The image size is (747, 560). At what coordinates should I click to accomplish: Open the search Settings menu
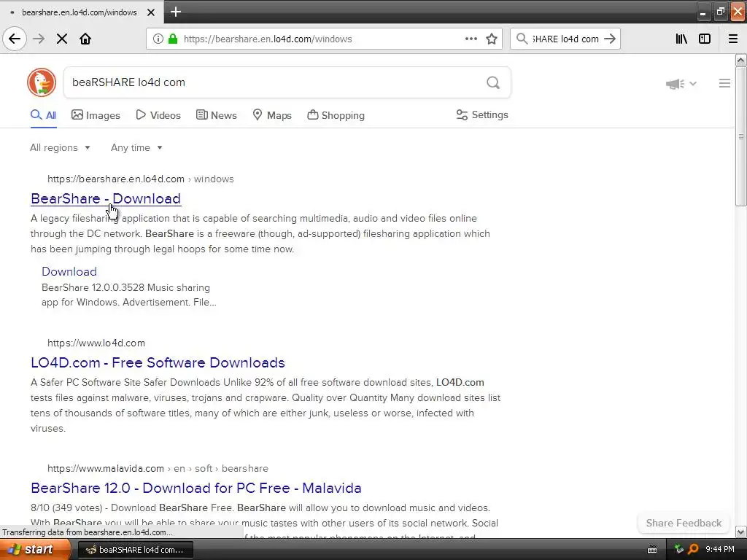482,114
